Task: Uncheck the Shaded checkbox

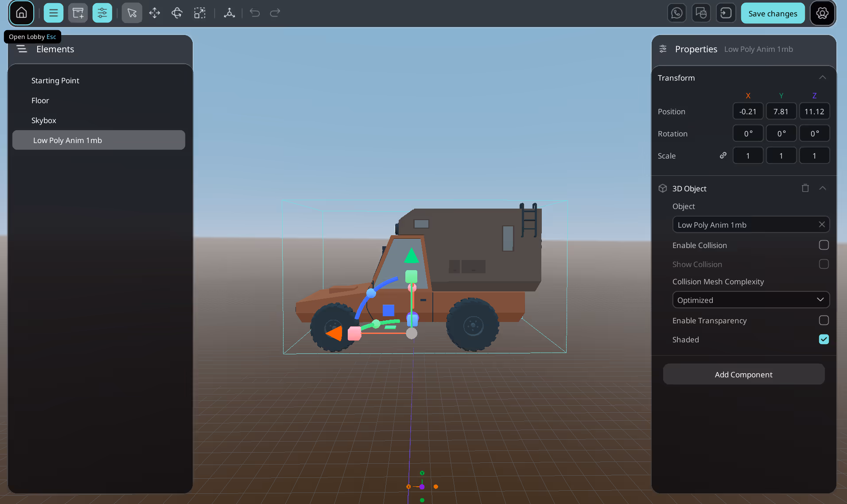Action: (x=824, y=339)
